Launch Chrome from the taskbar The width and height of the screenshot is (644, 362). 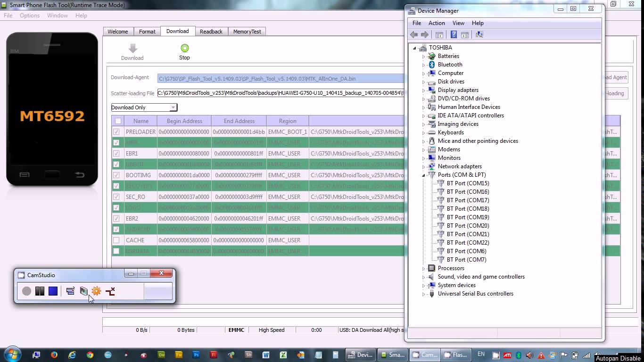pos(90,354)
